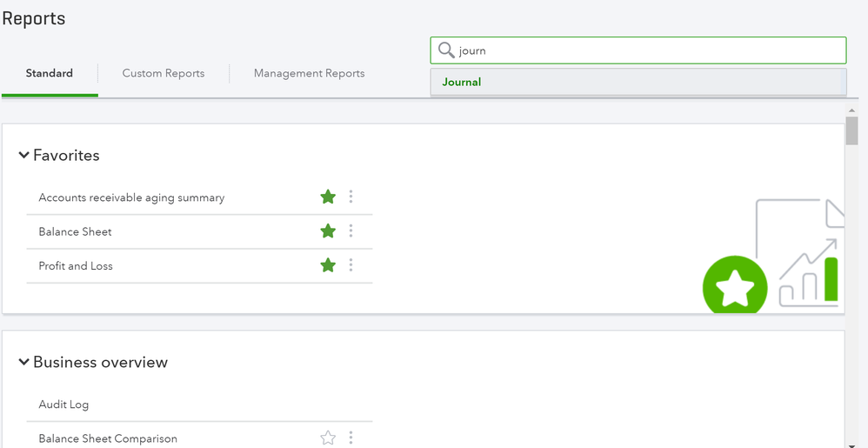Unfavorite the Balance Sheet star
This screenshot has height=448, width=868.
328,231
